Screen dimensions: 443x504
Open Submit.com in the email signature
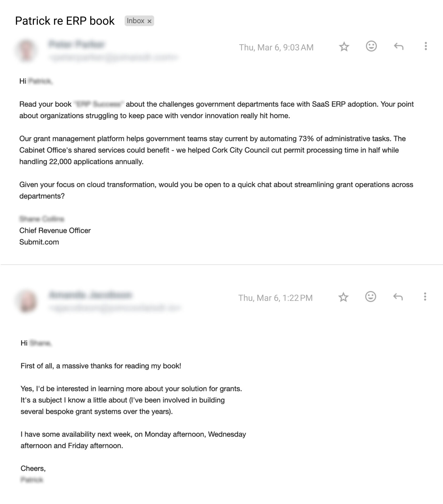[x=39, y=242]
